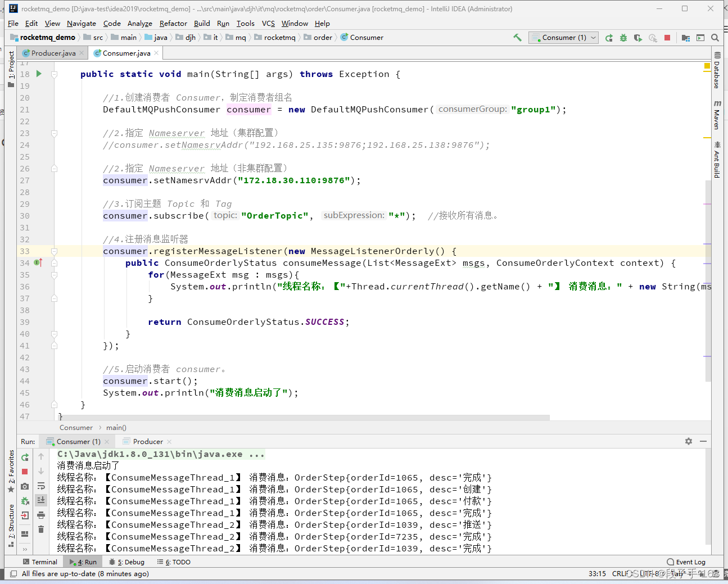Click the implements marker at line 34
Viewport: 728px width, 584px height.
pos(38,262)
